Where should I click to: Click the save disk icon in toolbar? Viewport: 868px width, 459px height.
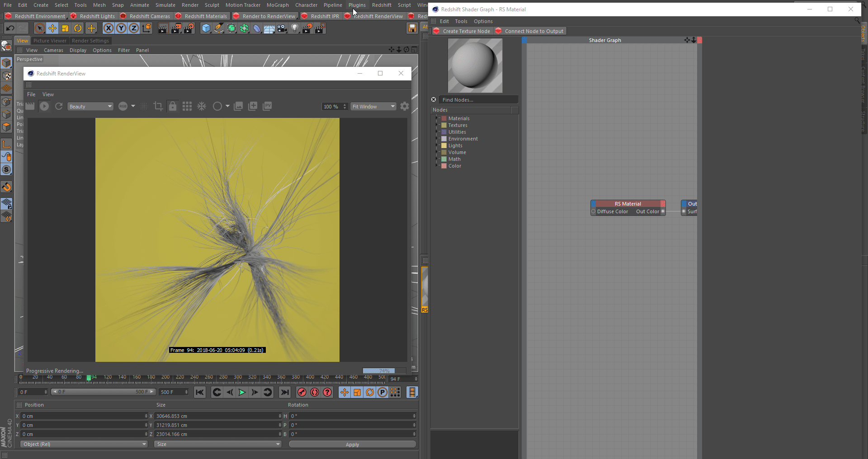coord(412,28)
